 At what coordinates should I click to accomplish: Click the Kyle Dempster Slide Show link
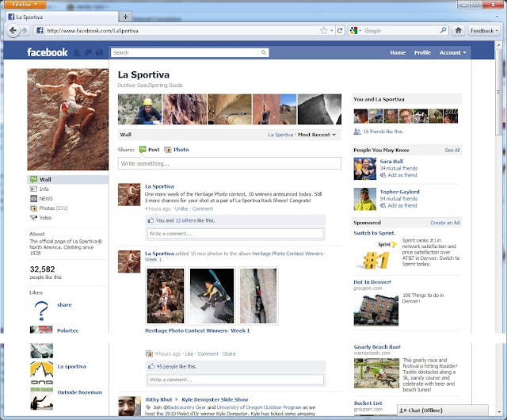click(215, 399)
